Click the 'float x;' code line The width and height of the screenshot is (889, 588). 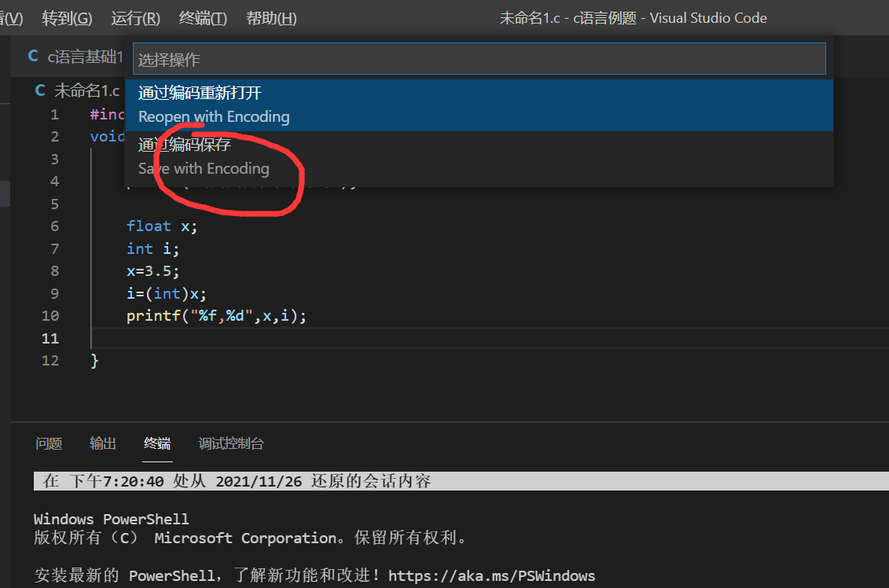tap(162, 226)
